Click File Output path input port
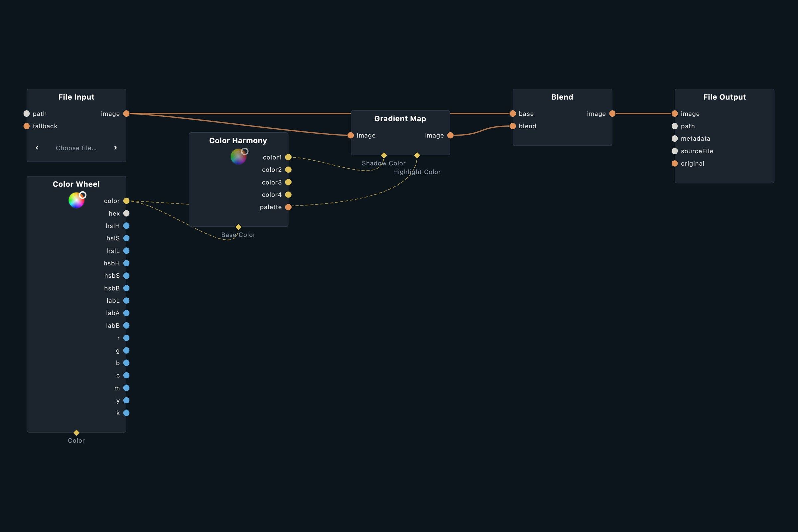Screen dimensions: 798x532 point(675,126)
